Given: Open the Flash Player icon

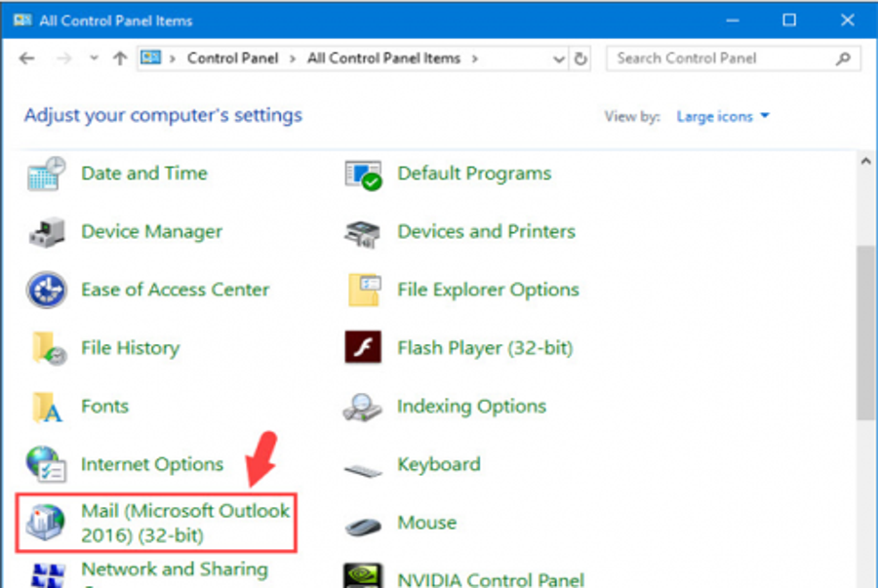Looking at the screenshot, I should pyautogui.click(x=363, y=347).
